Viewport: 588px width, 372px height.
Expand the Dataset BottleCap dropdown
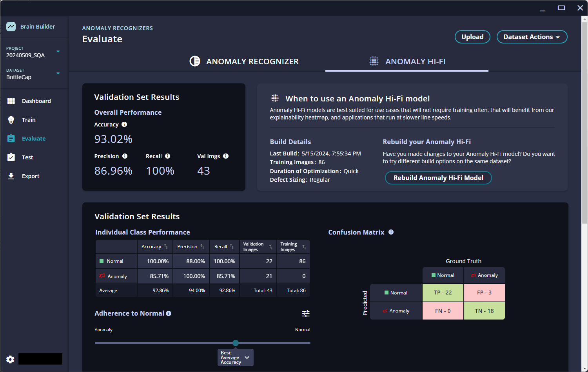click(58, 74)
